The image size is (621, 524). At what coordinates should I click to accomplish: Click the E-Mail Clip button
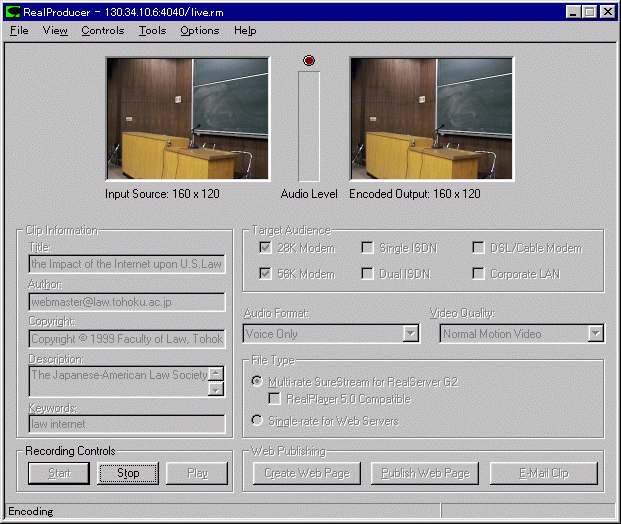click(x=544, y=473)
